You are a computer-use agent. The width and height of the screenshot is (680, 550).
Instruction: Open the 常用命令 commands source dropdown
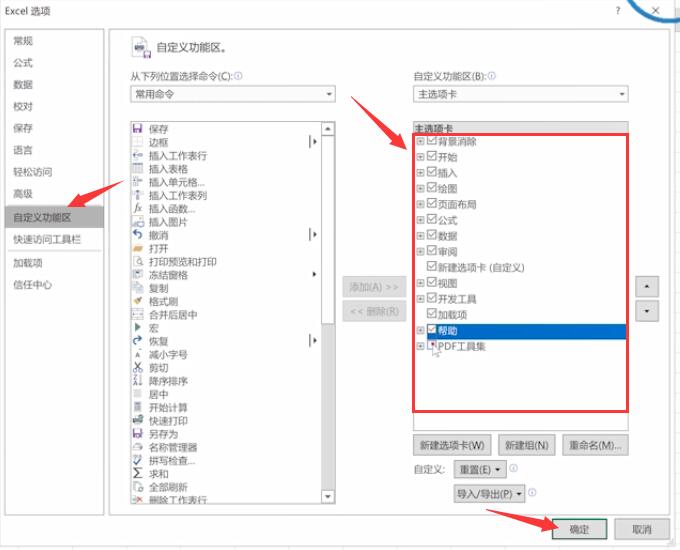point(233,94)
